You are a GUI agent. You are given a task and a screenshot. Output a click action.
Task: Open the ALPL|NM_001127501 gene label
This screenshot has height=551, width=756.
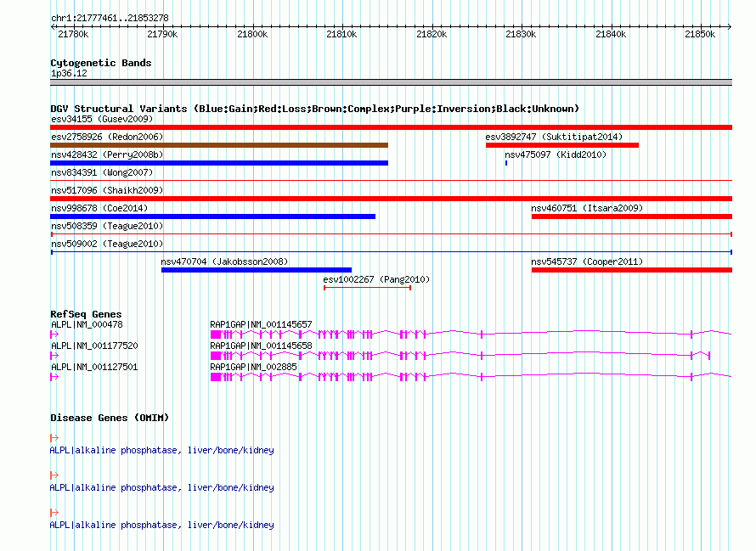tap(94, 367)
